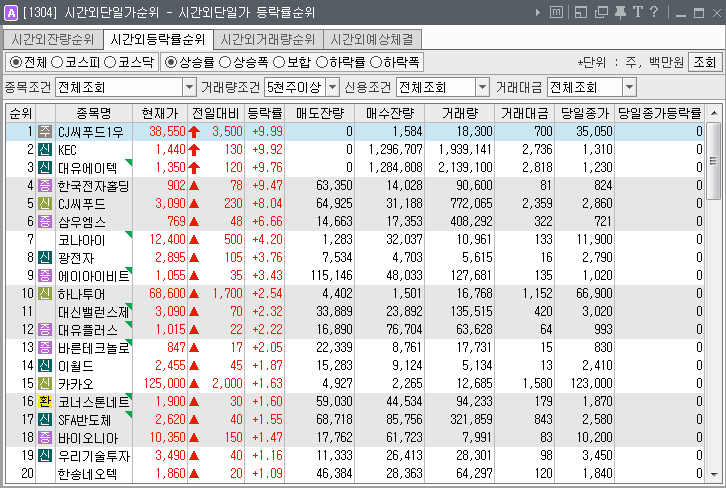
Task: Select the 하락률 radio button
Action: pyautogui.click(x=322, y=62)
